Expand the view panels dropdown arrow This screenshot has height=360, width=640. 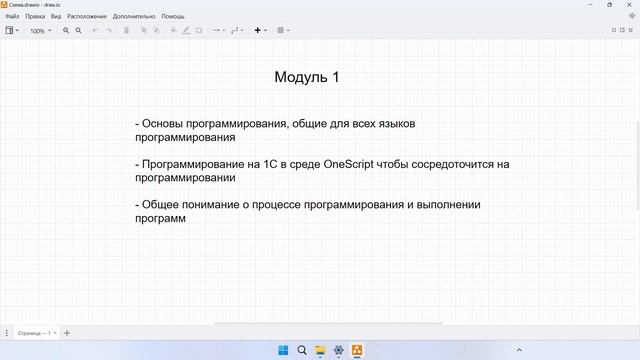(17, 31)
